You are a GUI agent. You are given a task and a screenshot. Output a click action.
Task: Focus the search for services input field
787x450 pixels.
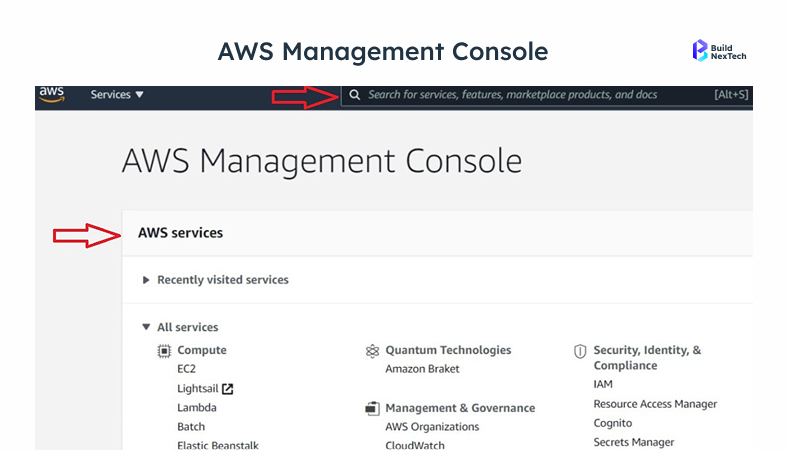[547, 95]
